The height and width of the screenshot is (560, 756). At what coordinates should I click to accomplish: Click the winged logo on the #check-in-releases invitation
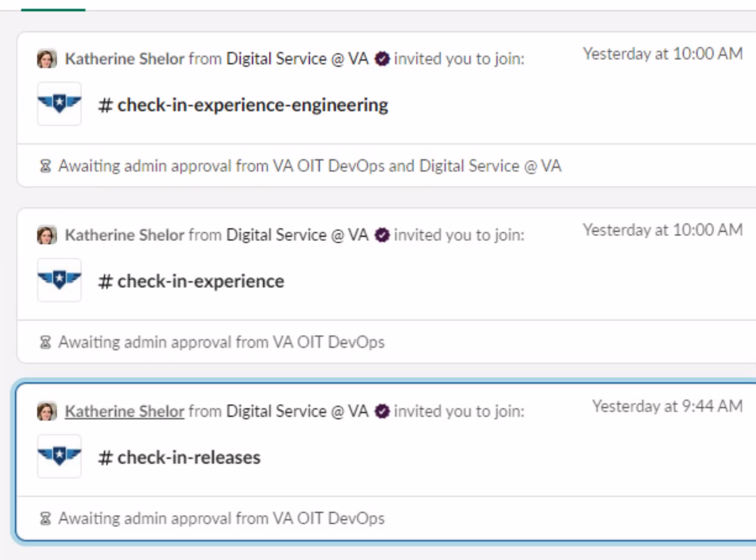pyautogui.click(x=59, y=456)
